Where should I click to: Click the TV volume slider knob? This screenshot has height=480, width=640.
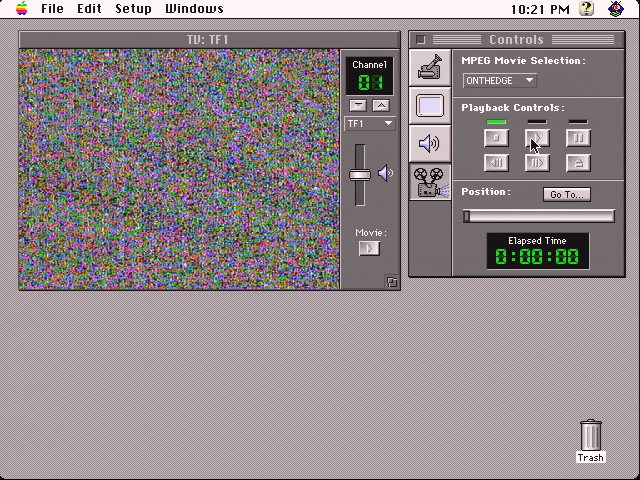tap(360, 175)
